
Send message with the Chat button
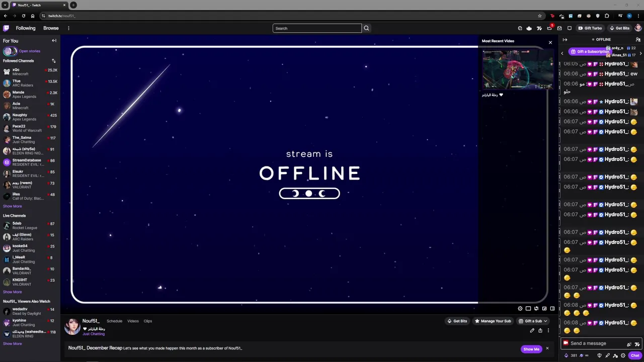pyautogui.click(x=635, y=355)
